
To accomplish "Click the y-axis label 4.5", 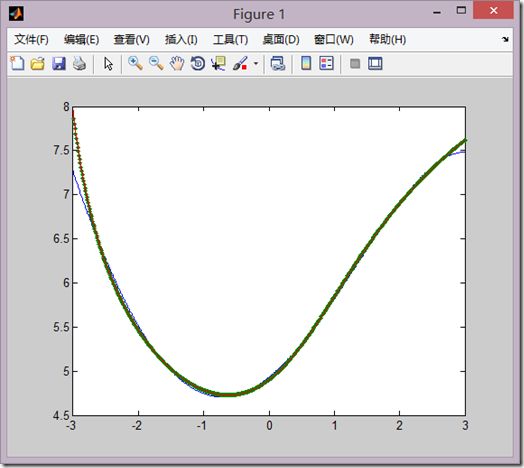I will 61,416.
